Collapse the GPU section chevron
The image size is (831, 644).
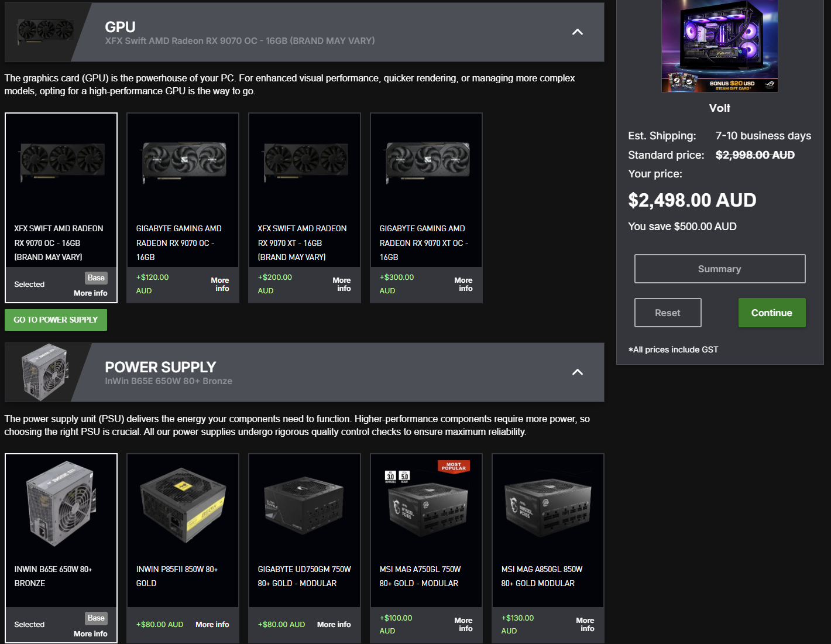[x=577, y=32]
